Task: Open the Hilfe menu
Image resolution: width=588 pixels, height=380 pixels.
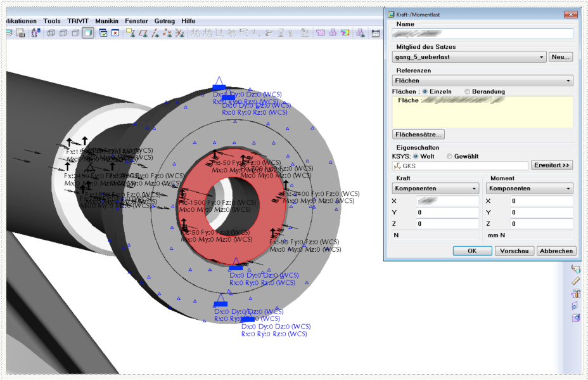Action: point(188,21)
